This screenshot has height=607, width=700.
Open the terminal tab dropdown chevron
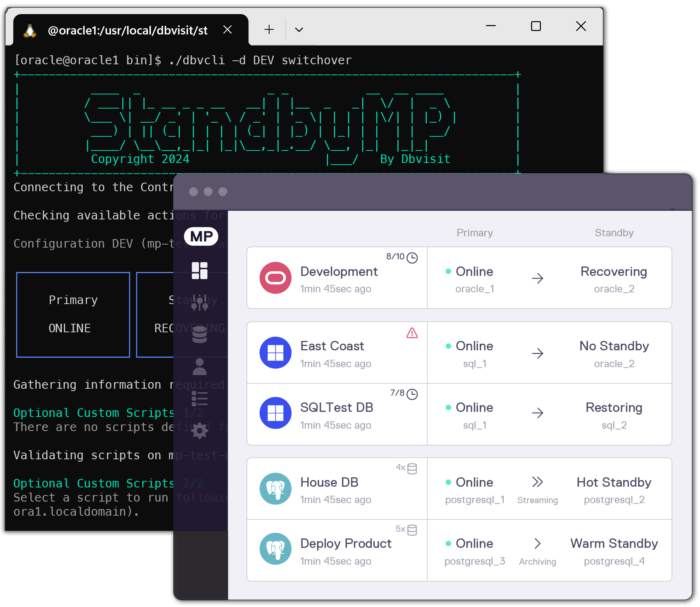[299, 30]
